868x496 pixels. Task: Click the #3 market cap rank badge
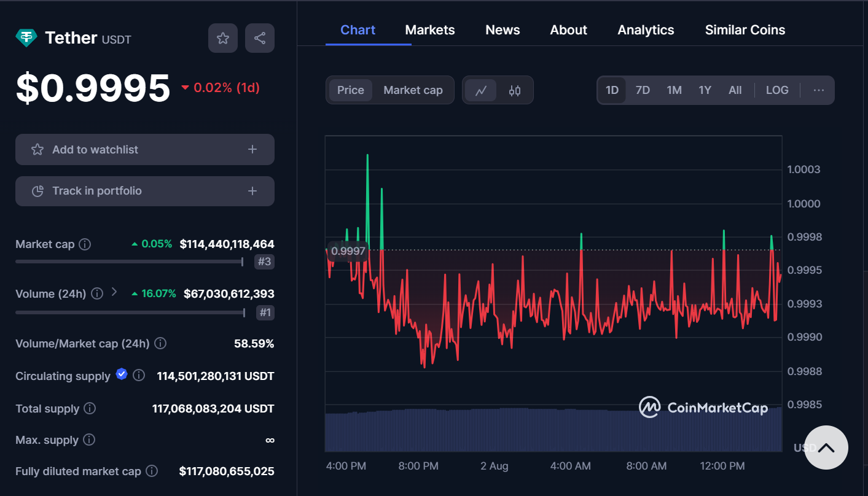(264, 262)
